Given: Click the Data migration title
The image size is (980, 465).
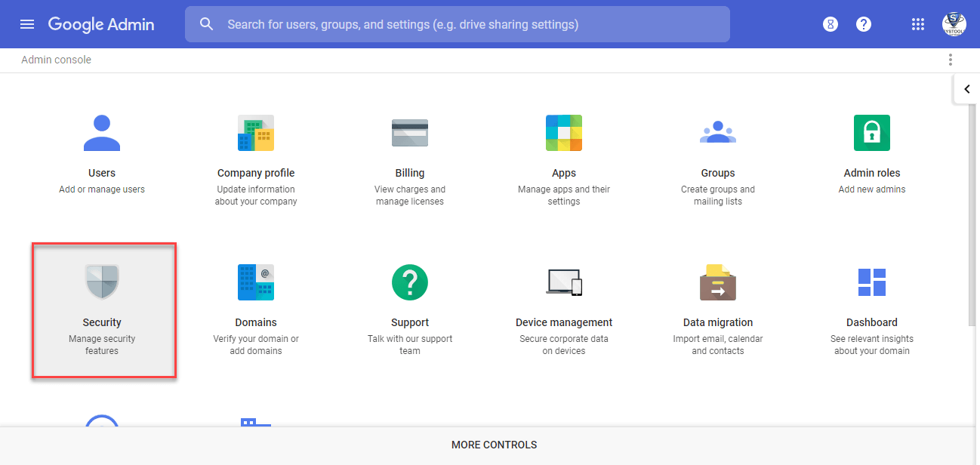Looking at the screenshot, I should [x=718, y=322].
